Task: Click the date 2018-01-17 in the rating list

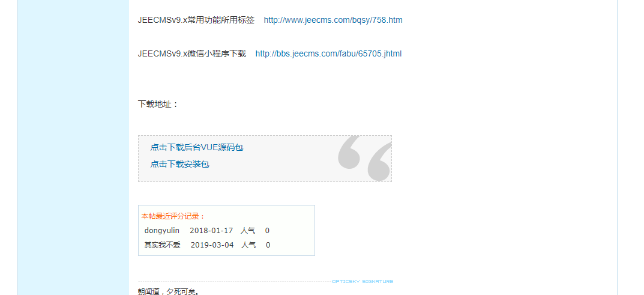Action: pos(211,231)
